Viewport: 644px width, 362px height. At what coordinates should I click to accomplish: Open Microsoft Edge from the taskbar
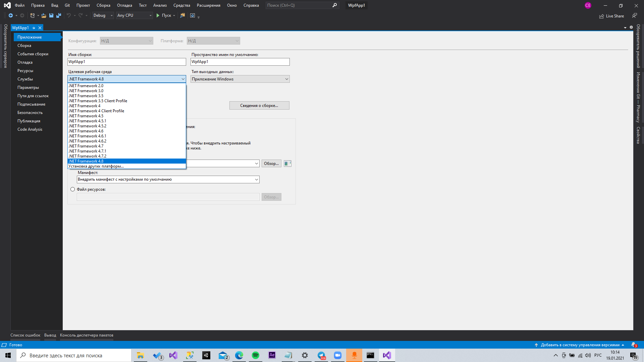point(239,355)
